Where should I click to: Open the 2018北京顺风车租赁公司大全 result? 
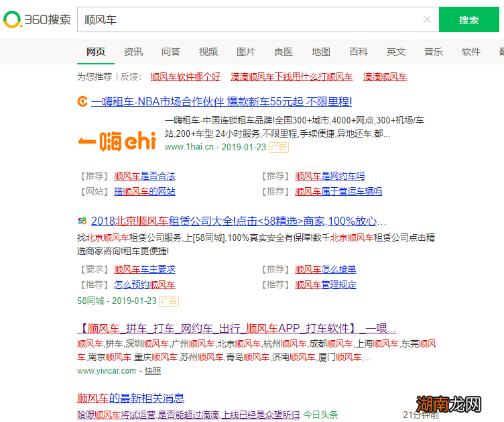pyautogui.click(x=239, y=221)
